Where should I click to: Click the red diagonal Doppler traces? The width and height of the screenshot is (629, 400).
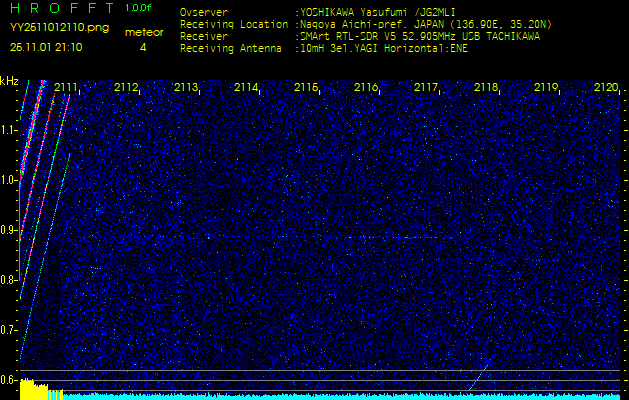(x=34, y=130)
